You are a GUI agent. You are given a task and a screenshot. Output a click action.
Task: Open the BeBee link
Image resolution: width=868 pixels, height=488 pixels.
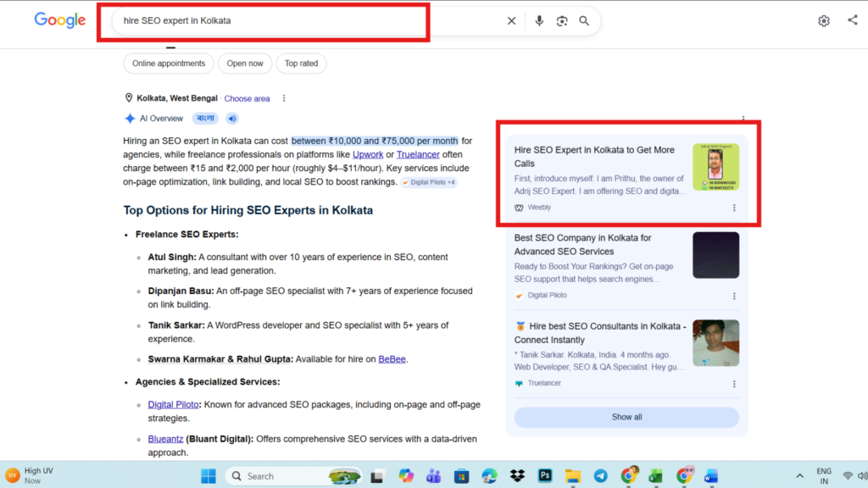392,359
